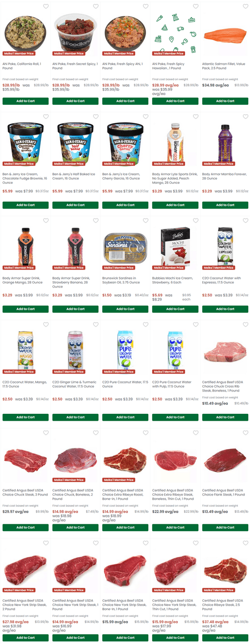Favorite the Brunswick Sardines product via heart
250x644 pixels.
pos(146,221)
